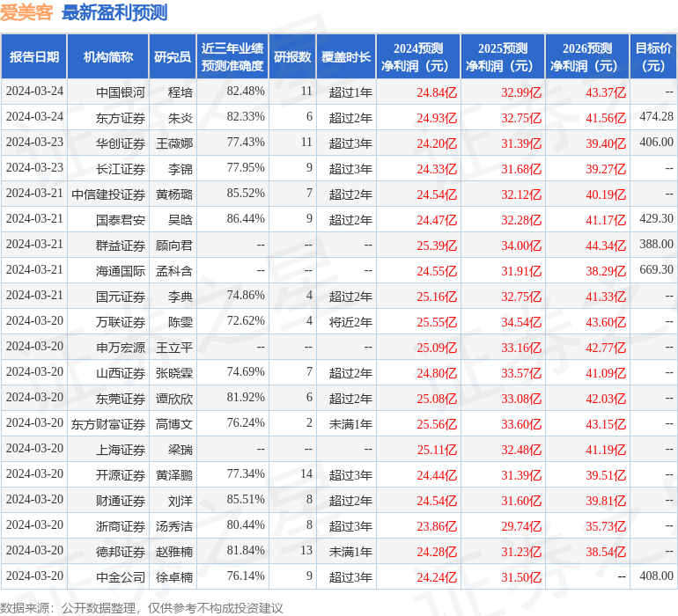Click researcher name 黄杨璐

(x=174, y=194)
